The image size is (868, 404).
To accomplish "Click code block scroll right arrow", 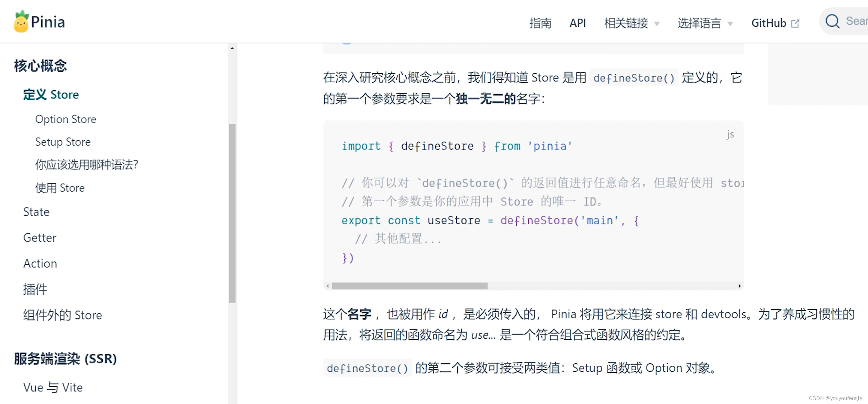I will pos(739,286).
